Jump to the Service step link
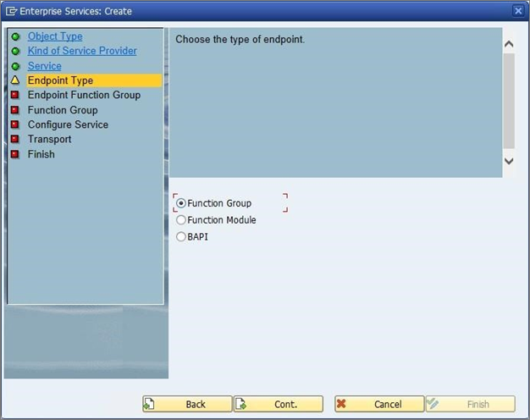Screen dimensions: 530x420 45,66
